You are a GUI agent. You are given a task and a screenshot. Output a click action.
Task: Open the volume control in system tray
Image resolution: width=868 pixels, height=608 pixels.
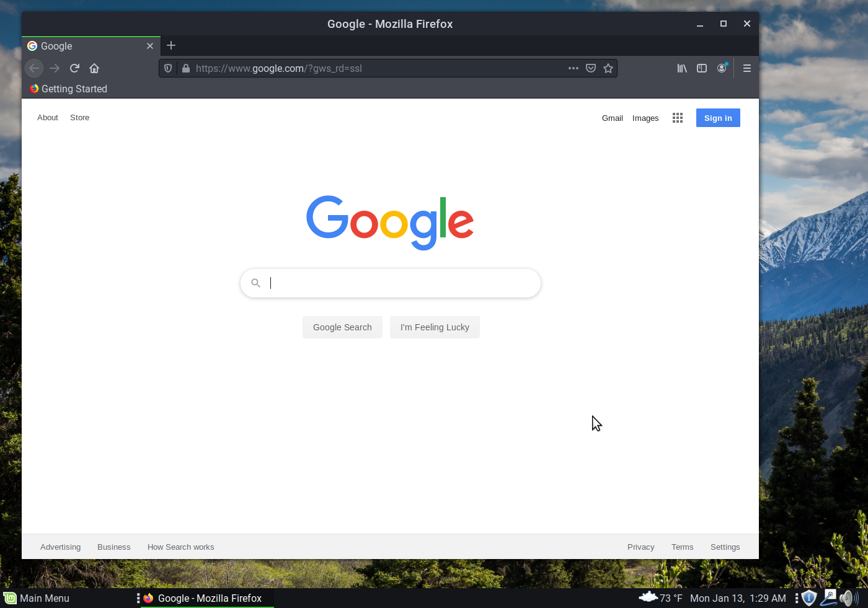[848, 598]
